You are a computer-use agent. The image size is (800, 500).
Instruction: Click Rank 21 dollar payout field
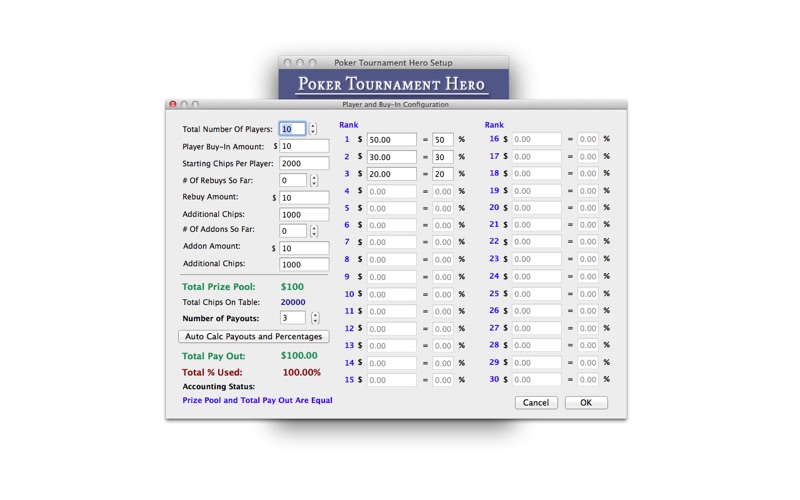pos(537,224)
